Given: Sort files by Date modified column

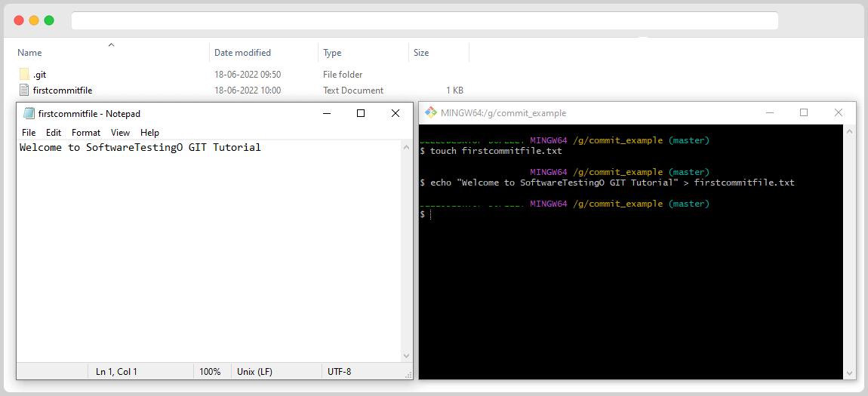Looking at the screenshot, I should point(242,53).
